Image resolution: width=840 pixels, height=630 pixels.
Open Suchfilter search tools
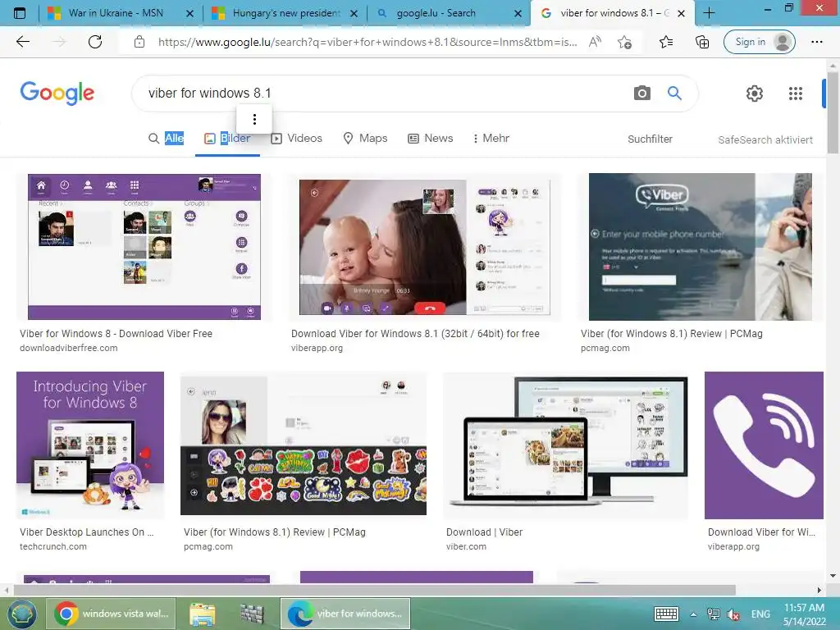coord(650,139)
